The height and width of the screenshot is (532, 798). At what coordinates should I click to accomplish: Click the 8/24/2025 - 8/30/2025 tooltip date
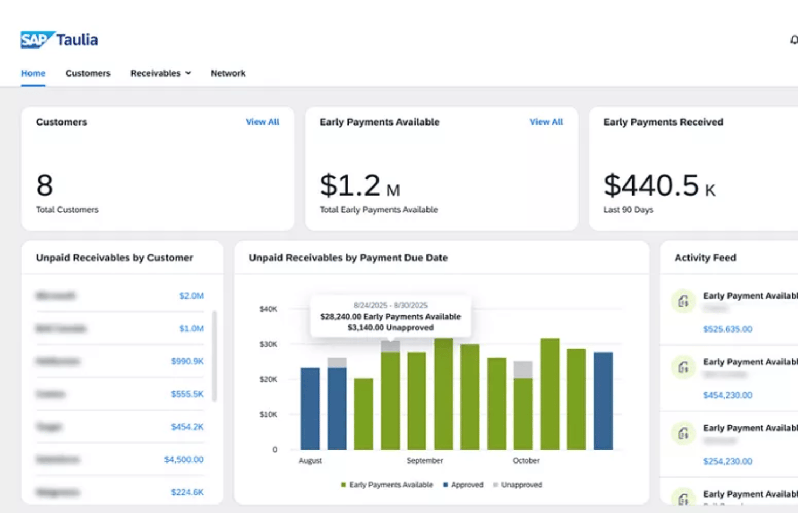pyautogui.click(x=390, y=305)
